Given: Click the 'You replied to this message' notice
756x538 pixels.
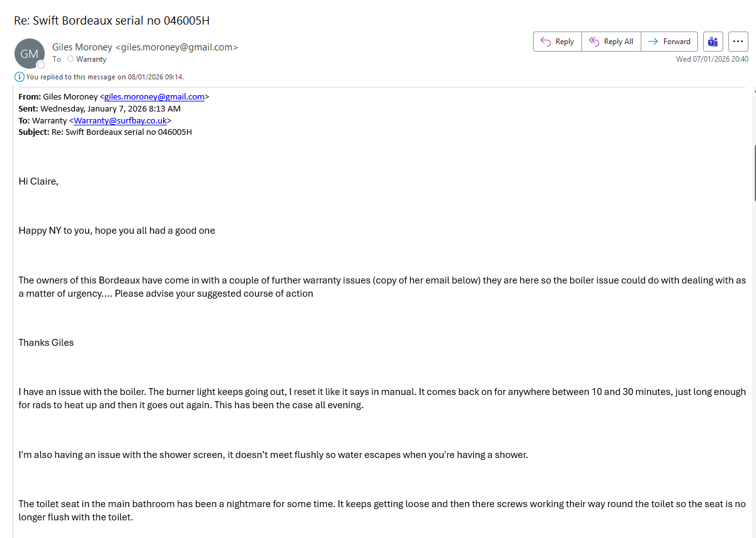Looking at the screenshot, I should [105, 77].
